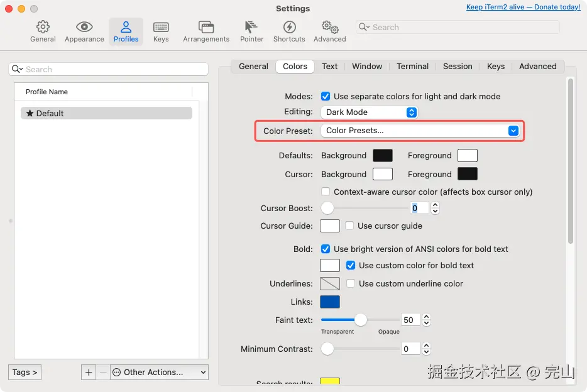Screen dimensions: 587x392
Task: Remove profile with the minus button
Action: click(103, 372)
